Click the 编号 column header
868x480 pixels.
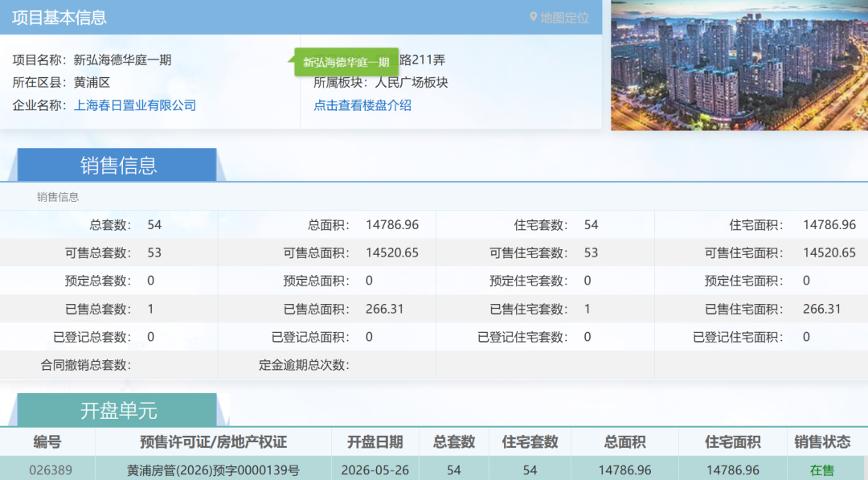47,441
